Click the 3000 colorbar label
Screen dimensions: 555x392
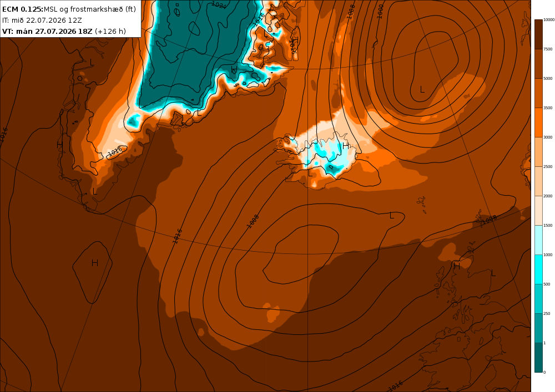pyautogui.click(x=548, y=137)
